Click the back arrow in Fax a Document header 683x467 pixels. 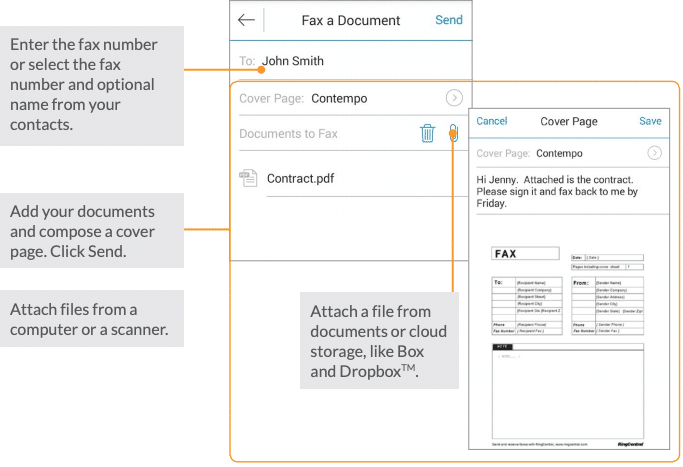click(x=246, y=20)
